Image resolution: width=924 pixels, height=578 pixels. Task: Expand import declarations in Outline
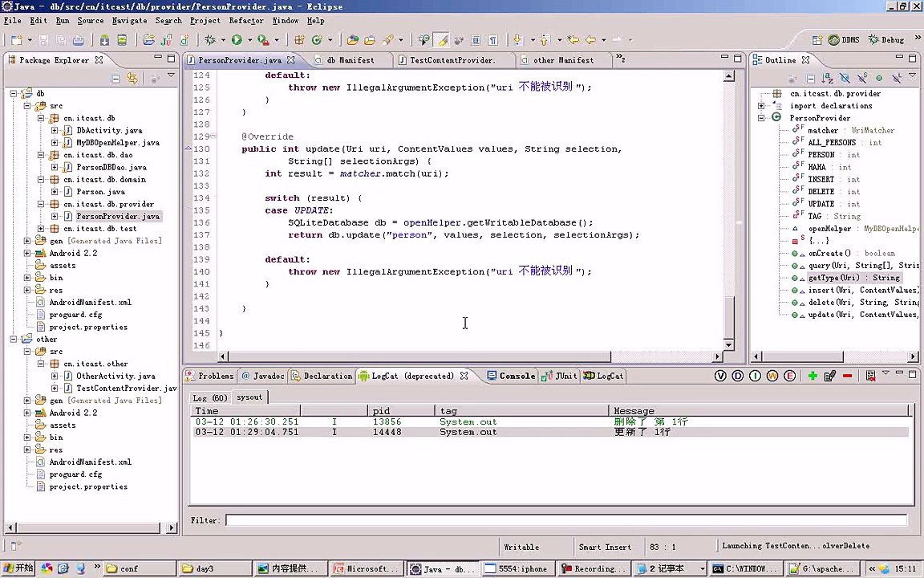point(761,106)
